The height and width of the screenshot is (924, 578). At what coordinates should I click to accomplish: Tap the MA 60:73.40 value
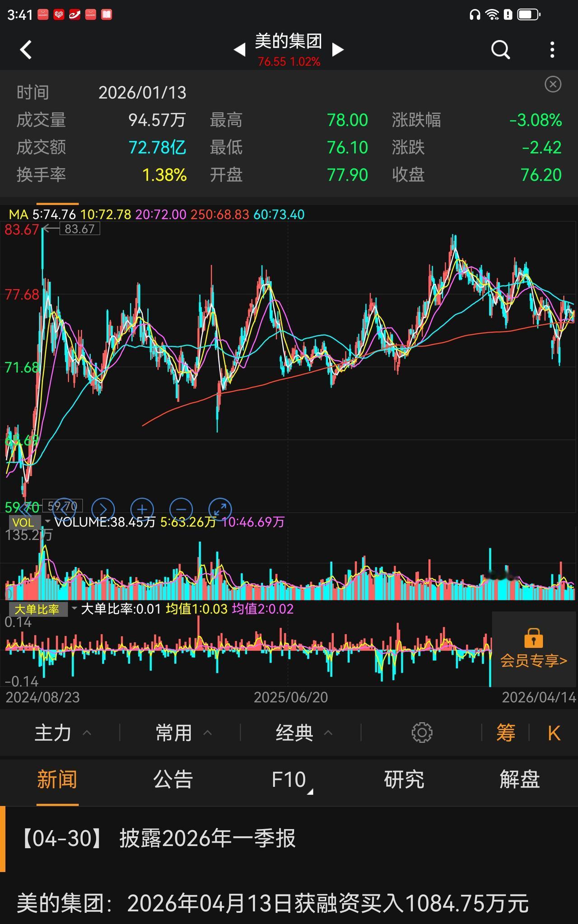(279, 214)
